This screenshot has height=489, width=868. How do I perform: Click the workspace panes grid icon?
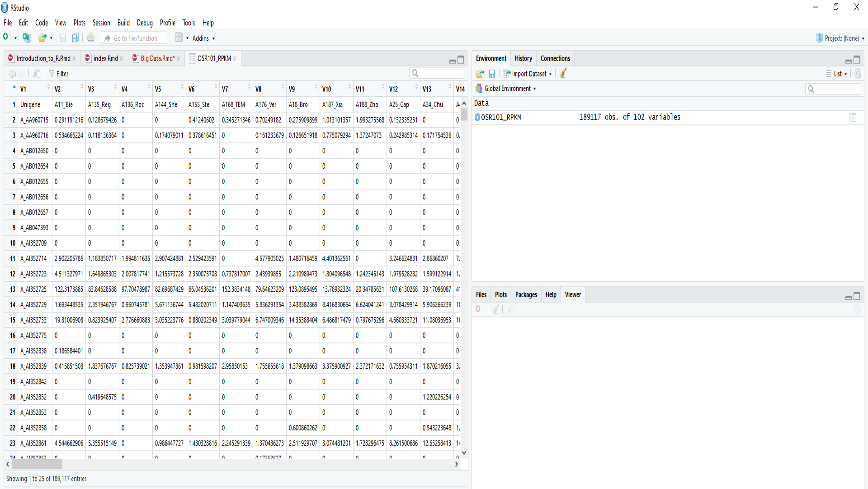point(179,38)
